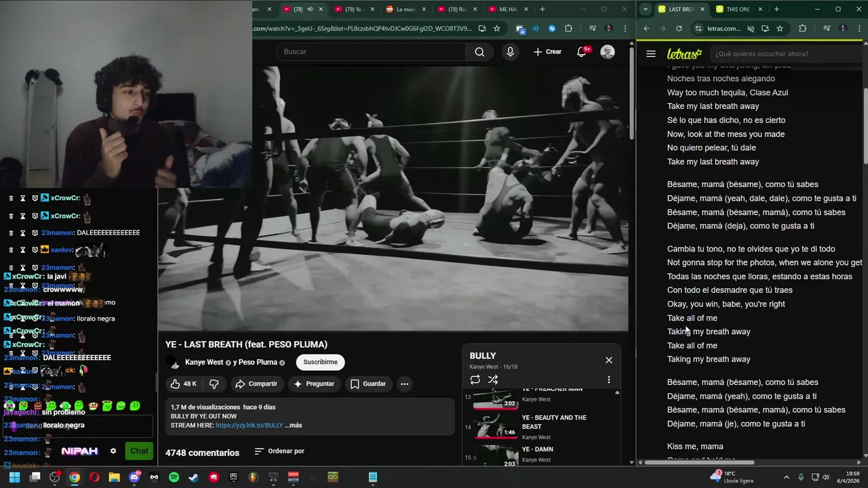The width and height of the screenshot is (868, 488).
Task: Open a new tab in Letras window
Action: pos(776,9)
